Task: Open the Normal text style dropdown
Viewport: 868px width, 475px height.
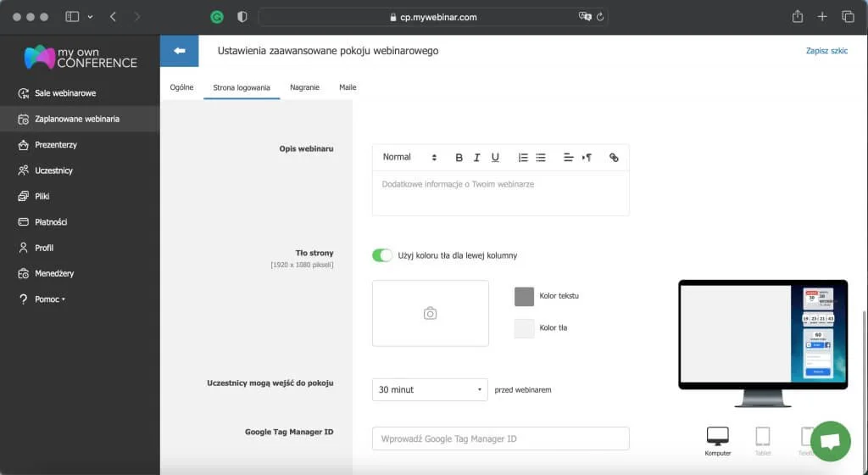Action: point(409,158)
